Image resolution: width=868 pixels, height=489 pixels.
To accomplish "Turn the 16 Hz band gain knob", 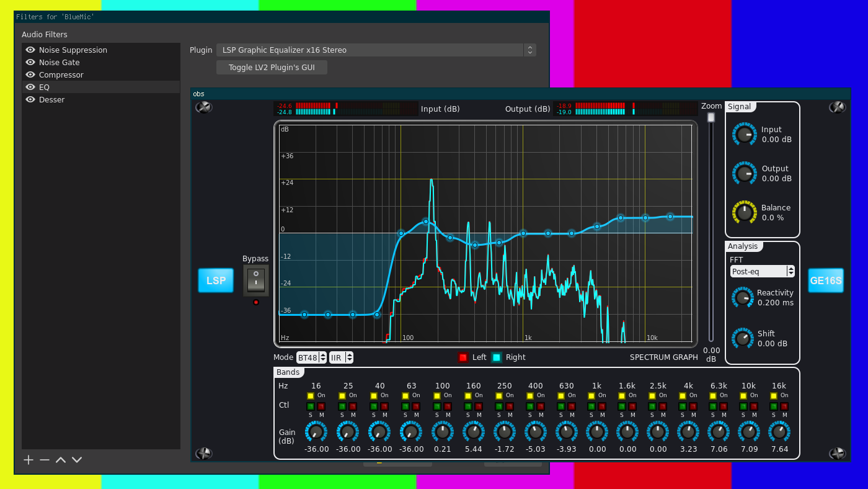I will click(x=316, y=432).
